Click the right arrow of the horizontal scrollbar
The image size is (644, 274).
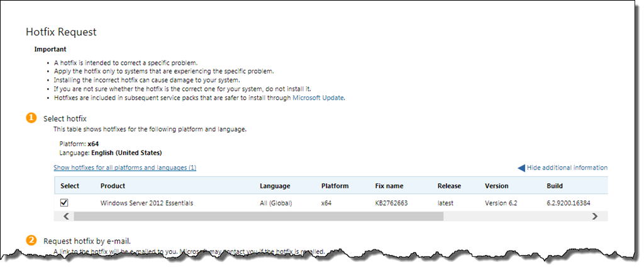pyautogui.click(x=594, y=217)
